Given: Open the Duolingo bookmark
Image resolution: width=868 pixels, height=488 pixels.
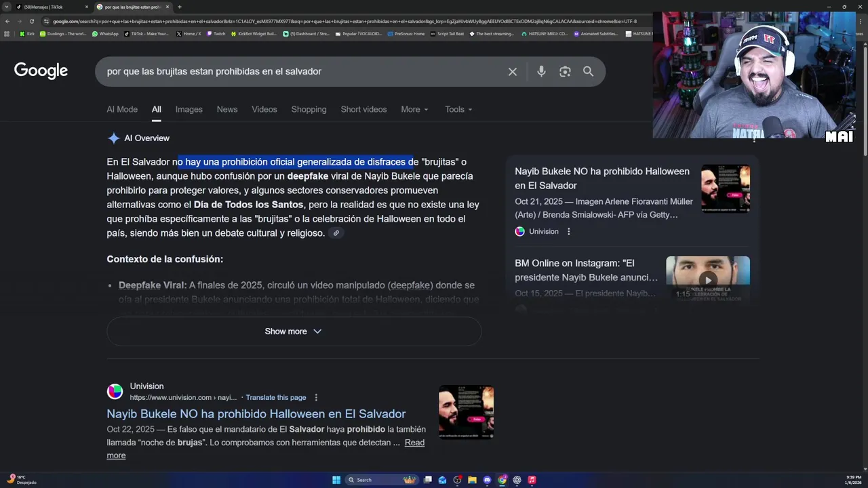Looking at the screenshot, I should click(63, 33).
